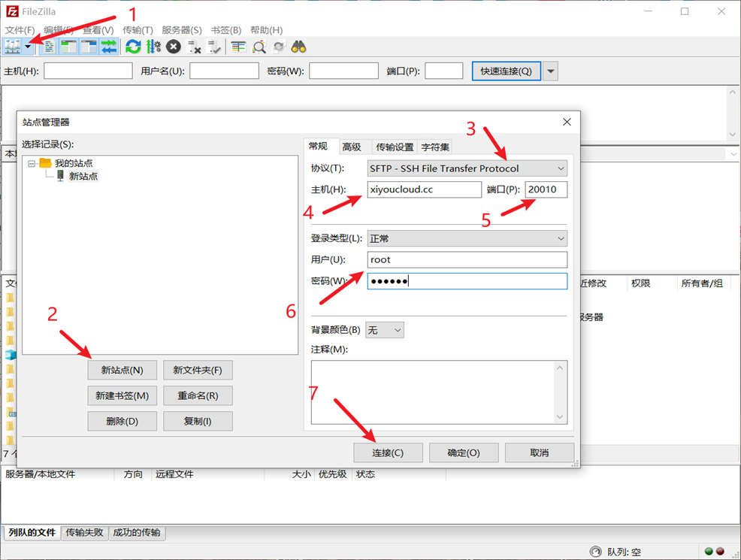741x560 pixels.
Task: Click the process queue icon with gear
Action: pyautogui.click(x=153, y=47)
